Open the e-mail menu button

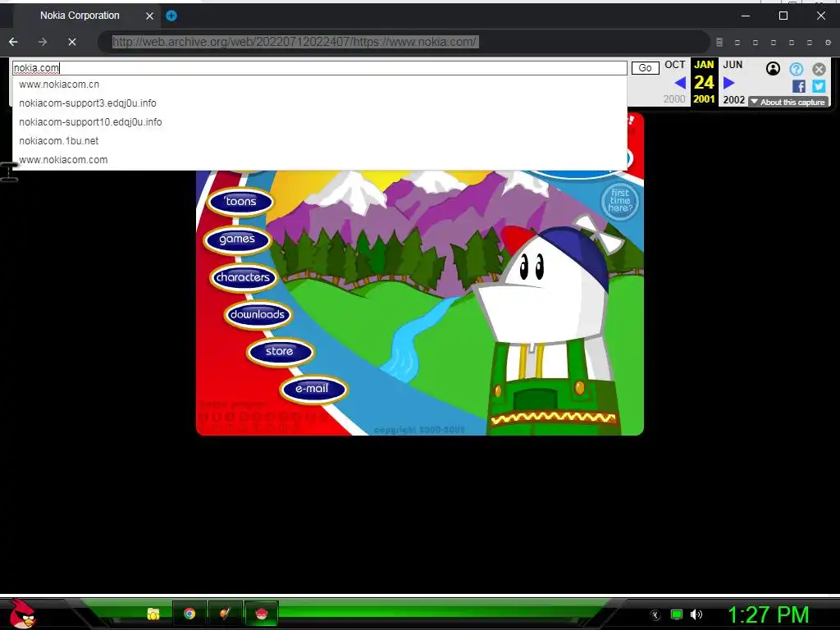[x=313, y=388]
